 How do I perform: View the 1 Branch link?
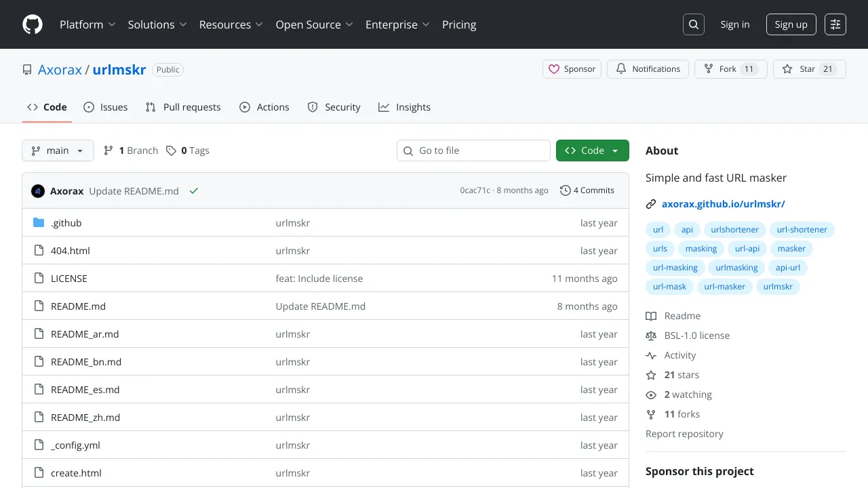(131, 150)
